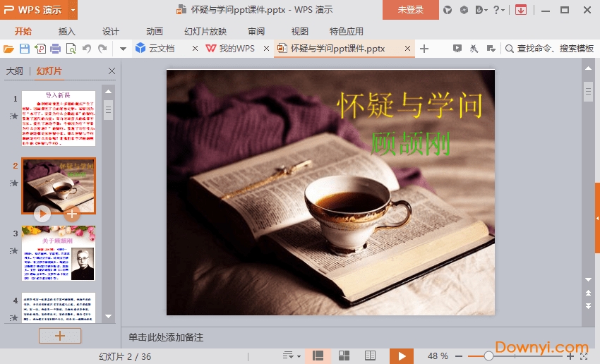Click animation star icon beside slide 3
Image resolution: width=600 pixels, height=364 pixels.
pyautogui.click(x=14, y=251)
